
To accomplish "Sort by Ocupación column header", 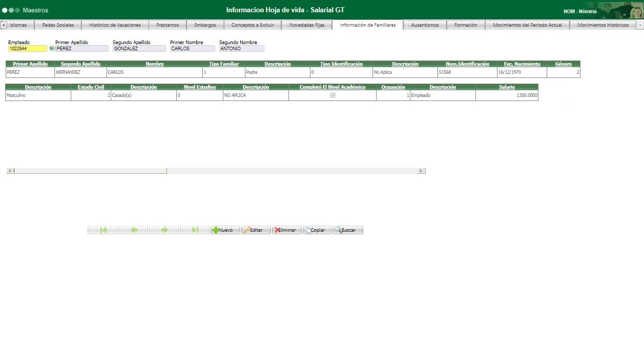I will pos(393,87).
